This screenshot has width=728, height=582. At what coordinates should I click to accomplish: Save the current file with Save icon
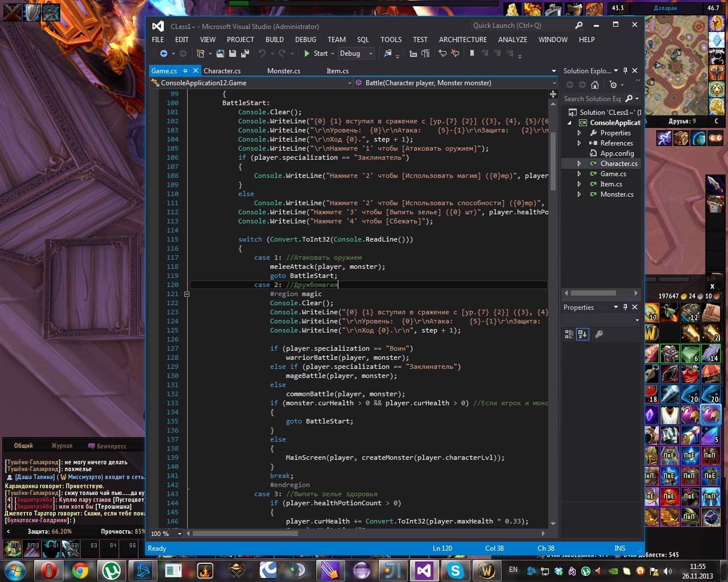tap(233, 53)
